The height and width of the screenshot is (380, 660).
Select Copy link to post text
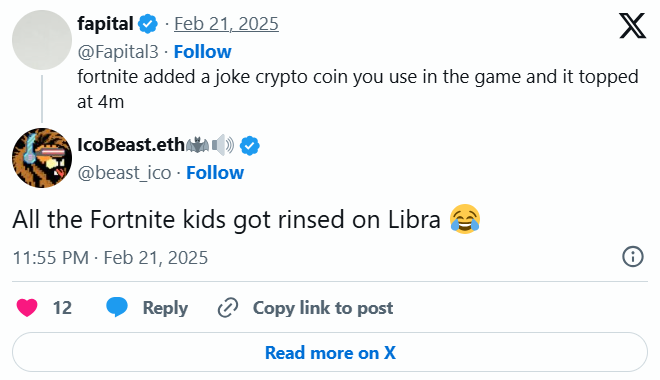pyautogui.click(x=323, y=308)
